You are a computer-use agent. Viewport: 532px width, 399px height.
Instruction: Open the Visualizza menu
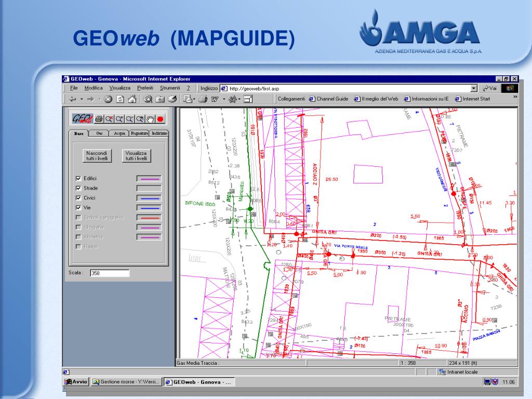(x=120, y=88)
